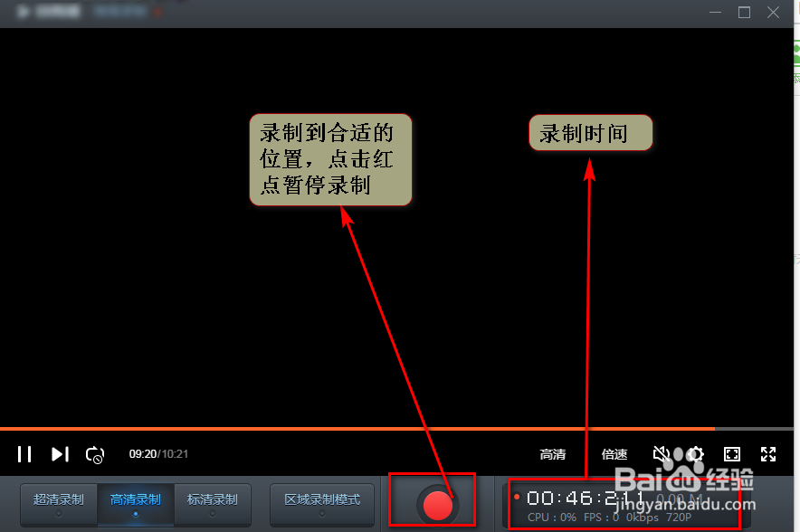Open settings via the gear icon
The height and width of the screenshot is (532, 800).
696,454
